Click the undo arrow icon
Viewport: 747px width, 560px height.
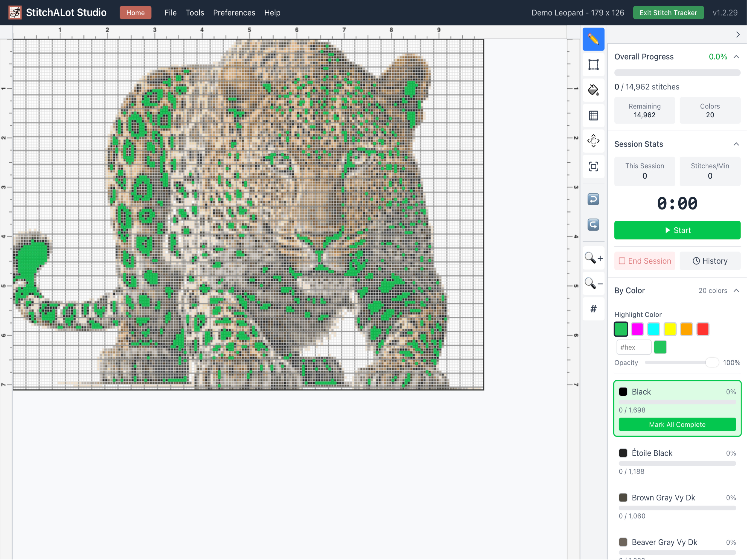(x=593, y=199)
